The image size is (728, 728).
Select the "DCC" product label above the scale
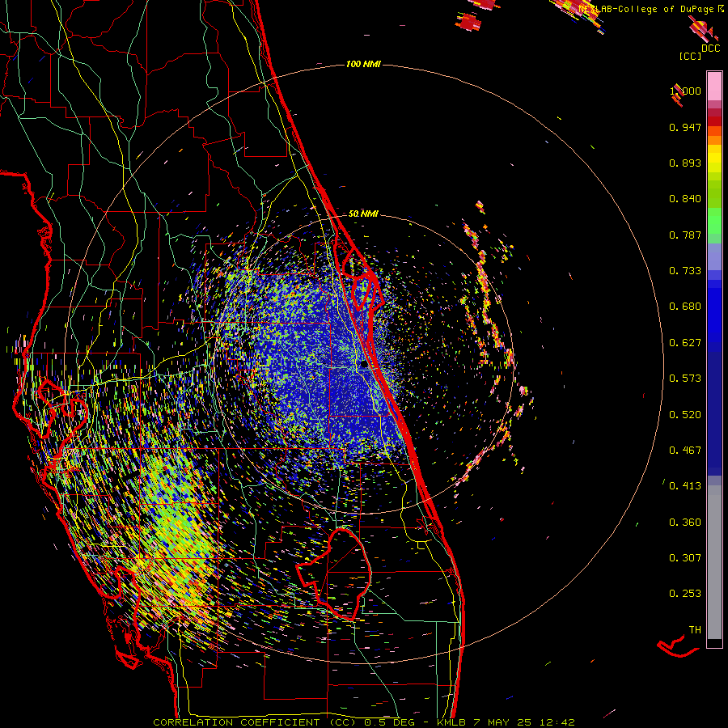[x=710, y=49]
